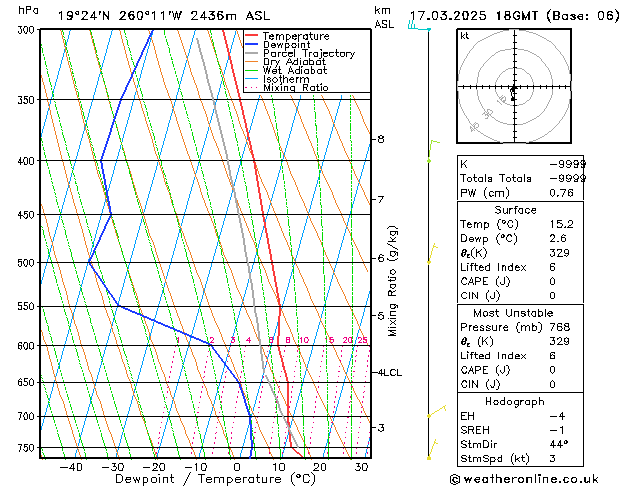Click the Isotherm legend entry
The image size is (629, 486).
(286, 79)
